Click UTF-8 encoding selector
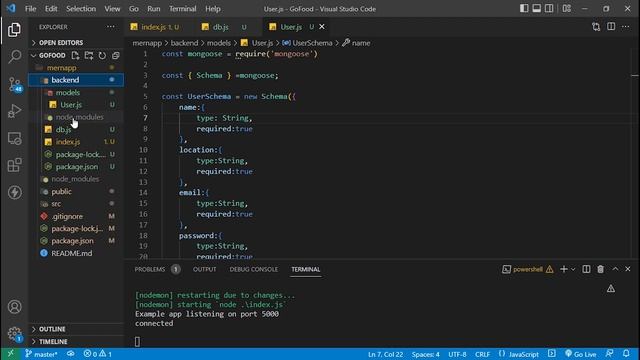Viewport: 640px width, 360px height. 457,354
